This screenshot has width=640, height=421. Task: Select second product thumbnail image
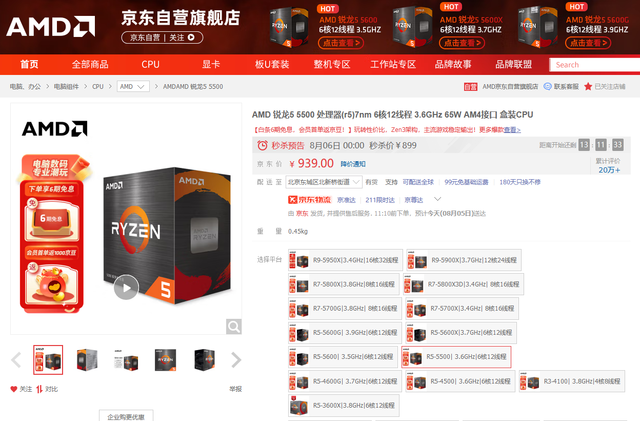pyautogui.click(x=87, y=360)
